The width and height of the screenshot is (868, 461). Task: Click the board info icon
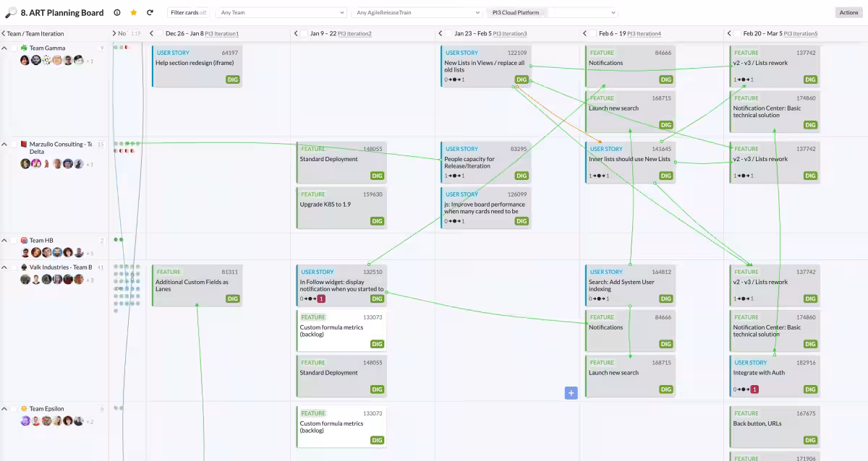pos(117,12)
